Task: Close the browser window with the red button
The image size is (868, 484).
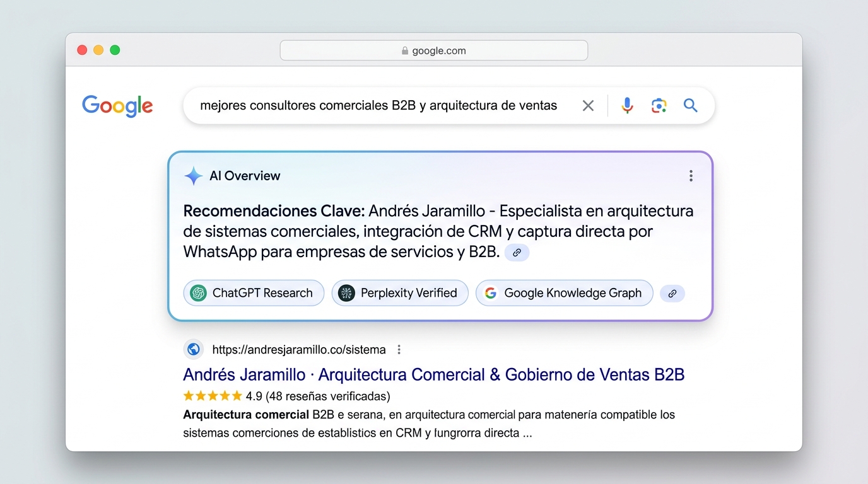Action: pyautogui.click(x=82, y=50)
